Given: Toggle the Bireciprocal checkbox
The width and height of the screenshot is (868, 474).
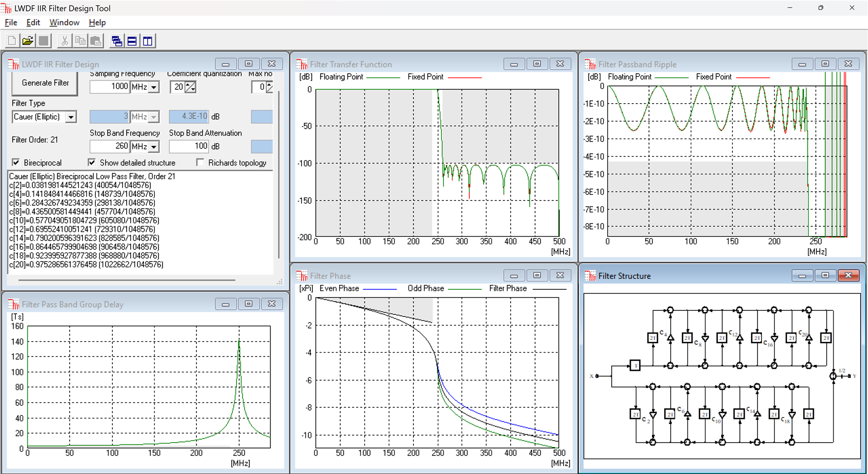Looking at the screenshot, I should (16, 163).
